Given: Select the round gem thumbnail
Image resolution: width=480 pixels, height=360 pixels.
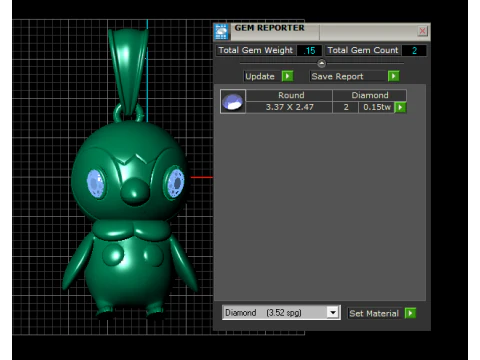Looking at the screenshot, I should tap(233, 101).
